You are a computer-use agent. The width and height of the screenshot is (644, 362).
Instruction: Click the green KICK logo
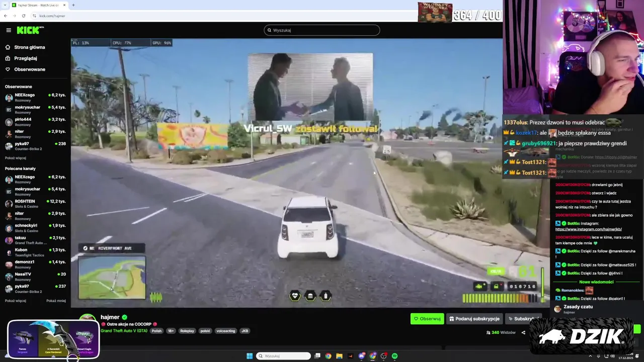[x=29, y=30]
